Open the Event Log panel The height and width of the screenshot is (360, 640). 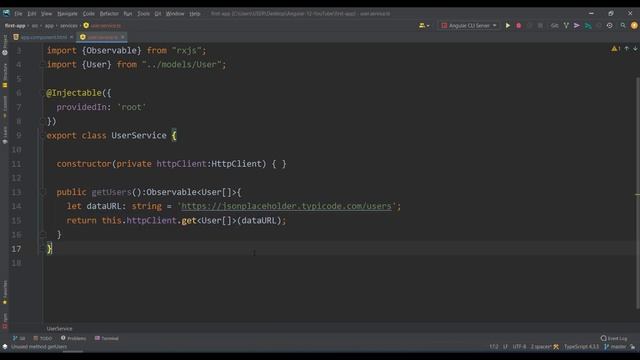click(614, 338)
